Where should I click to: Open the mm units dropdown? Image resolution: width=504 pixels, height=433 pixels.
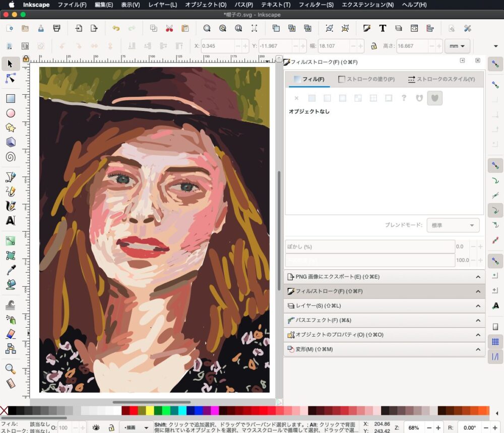(x=457, y=46)
